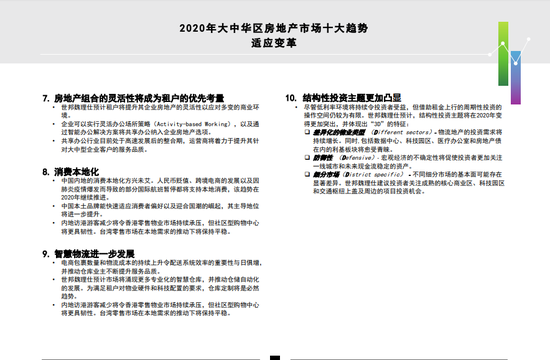Viewport: 550px width, 360px height.
Task: Click the line starting "肺炎疫情爆发而导致"
Action: [x=160, y=189]
